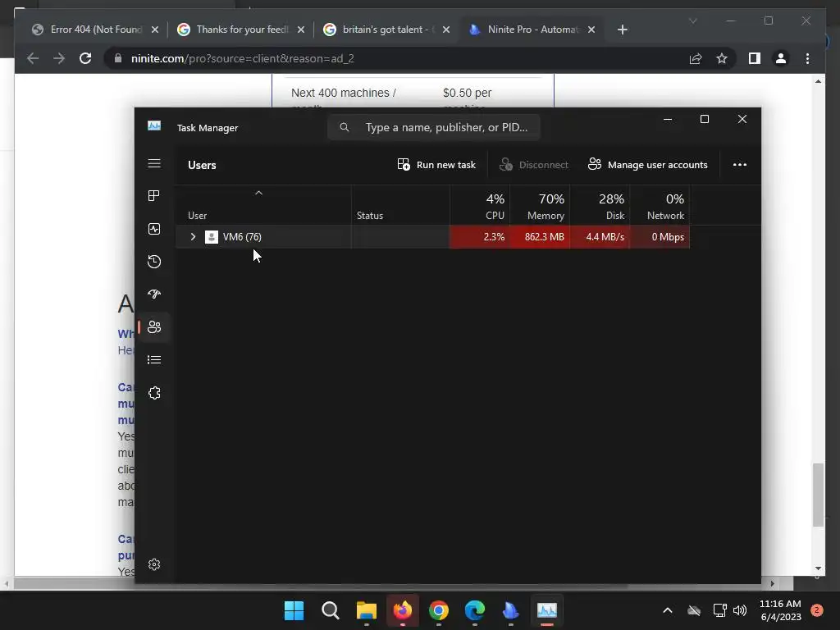Screen dimensions: 840x630
Task: Toggle Chrome side panel
Action: [x=755, y=58]
